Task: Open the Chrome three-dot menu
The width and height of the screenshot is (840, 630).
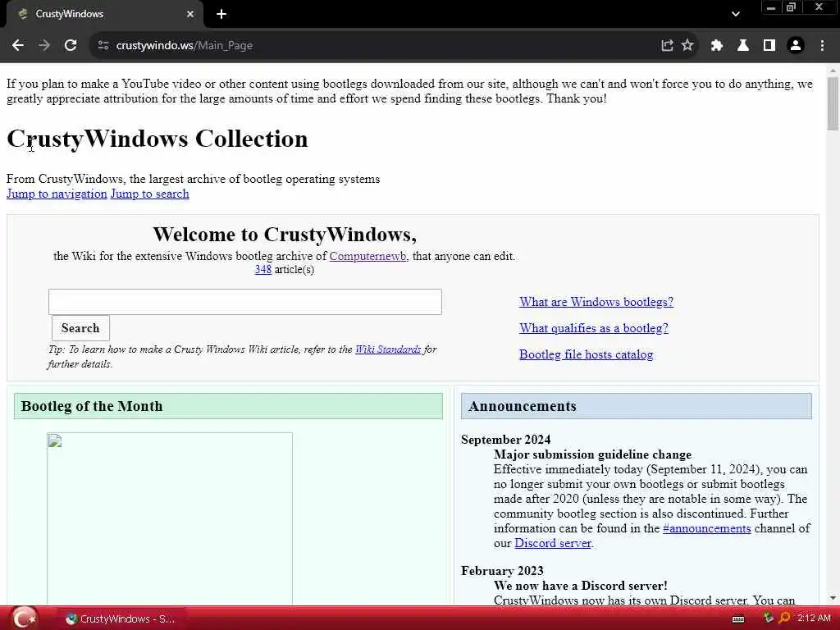Action: pyautogui.click(x=822, y=46)
